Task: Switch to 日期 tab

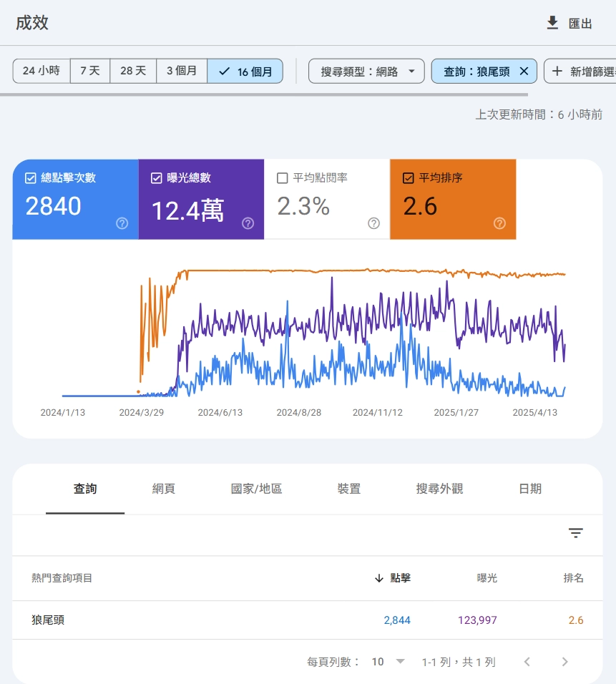Action: click(530, 489)
